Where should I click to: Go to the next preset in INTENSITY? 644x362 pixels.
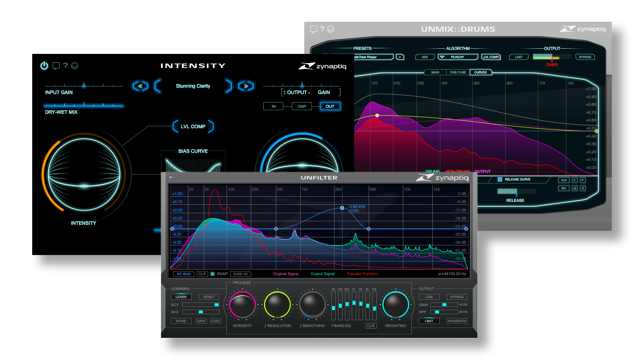click(x=246, y=86)
